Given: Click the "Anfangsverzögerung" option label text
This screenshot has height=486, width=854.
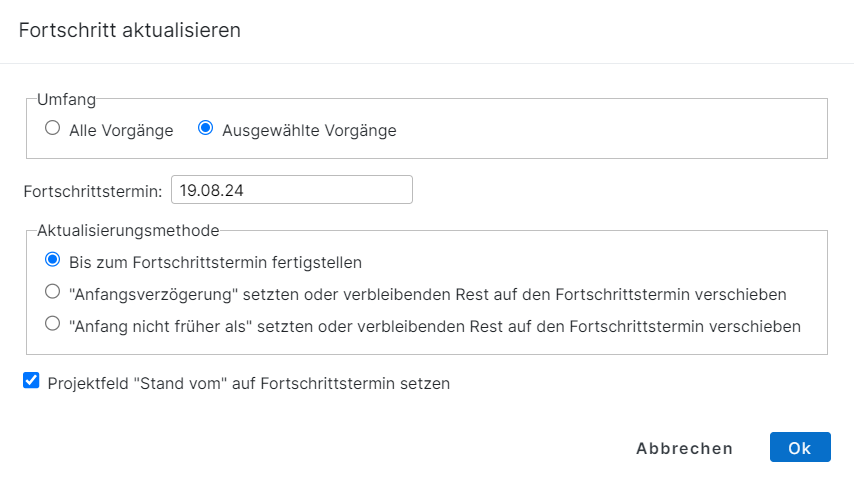Looking at the screenshot, I should (427, 295).
